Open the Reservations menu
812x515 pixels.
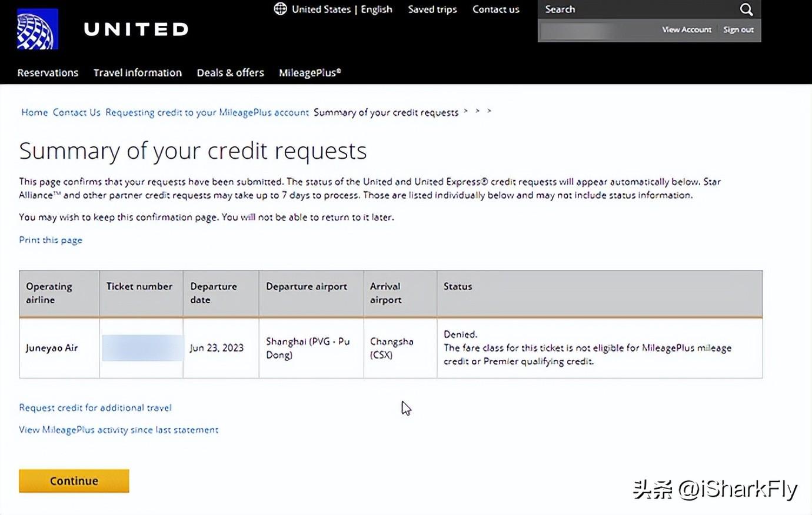point(48,73)
